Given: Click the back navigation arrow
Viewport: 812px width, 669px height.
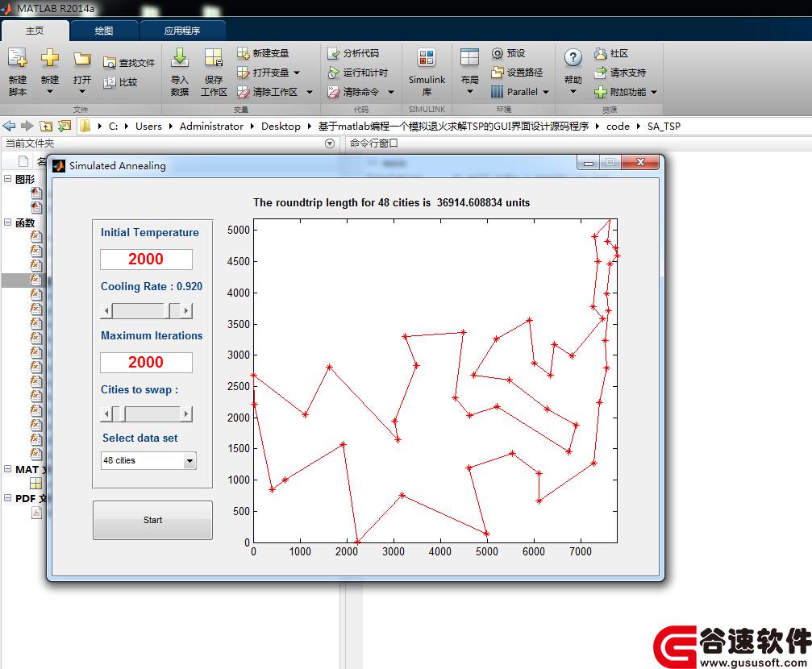Looking at the screenshot, I should [x=9, y=126].
